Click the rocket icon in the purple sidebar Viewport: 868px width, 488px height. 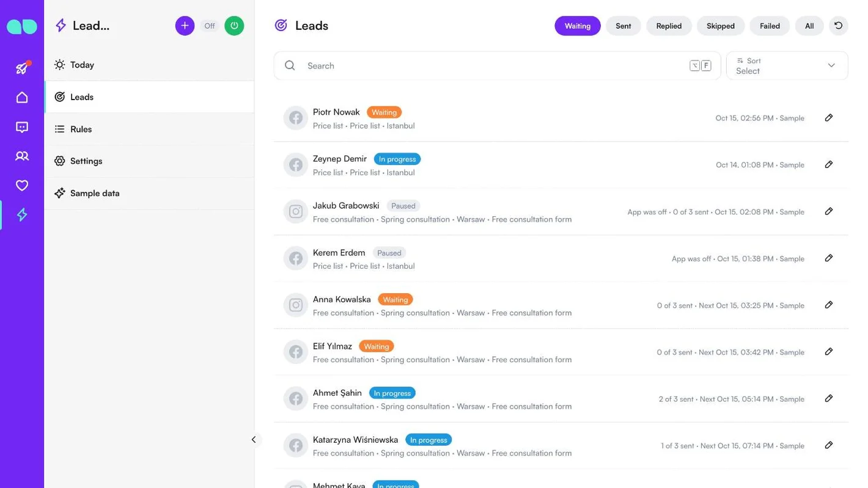point(22,68)
